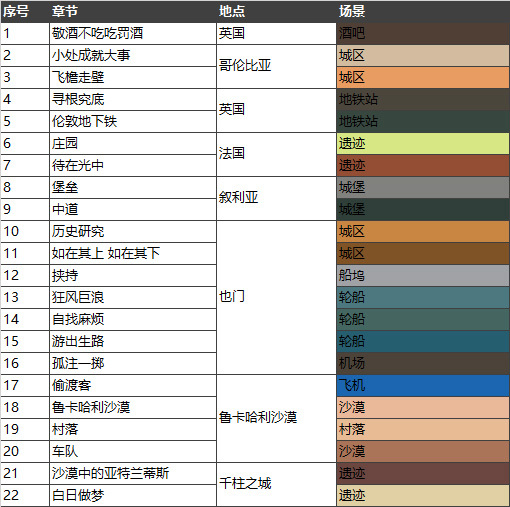Click the gray 城堡 scene cell in row 8
Image resolution: width=510 pixels, height=507 pixels.
(x=423, y=187)
